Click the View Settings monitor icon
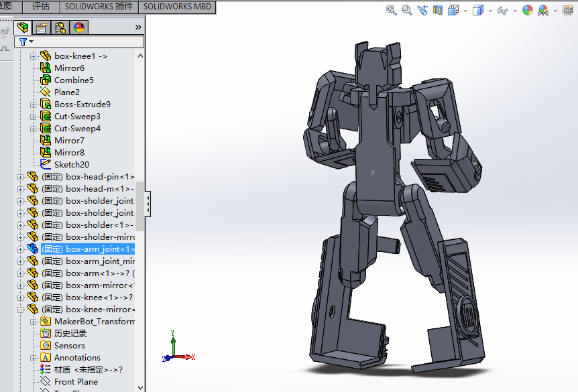The width and height of the screenshot is (578, 392). point(568,10)
